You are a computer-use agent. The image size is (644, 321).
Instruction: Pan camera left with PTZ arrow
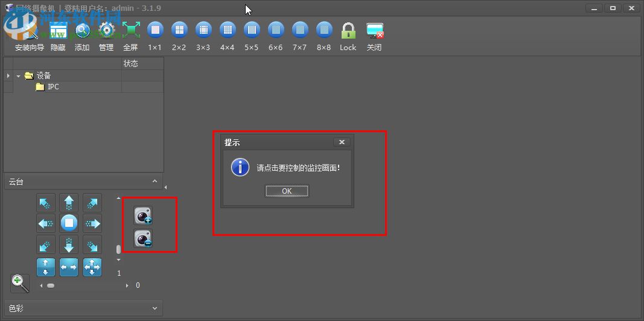tap(46, 223)
